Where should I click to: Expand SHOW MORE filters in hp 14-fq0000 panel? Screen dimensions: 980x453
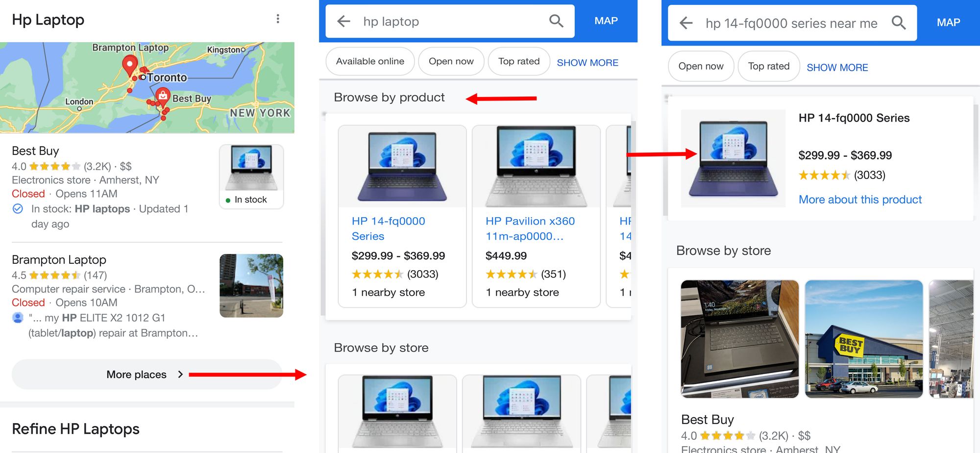coord(837,68)
